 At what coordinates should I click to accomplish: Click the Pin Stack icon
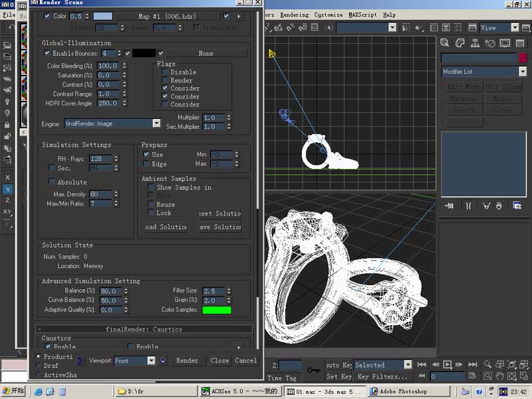click(x=450, y=206)
